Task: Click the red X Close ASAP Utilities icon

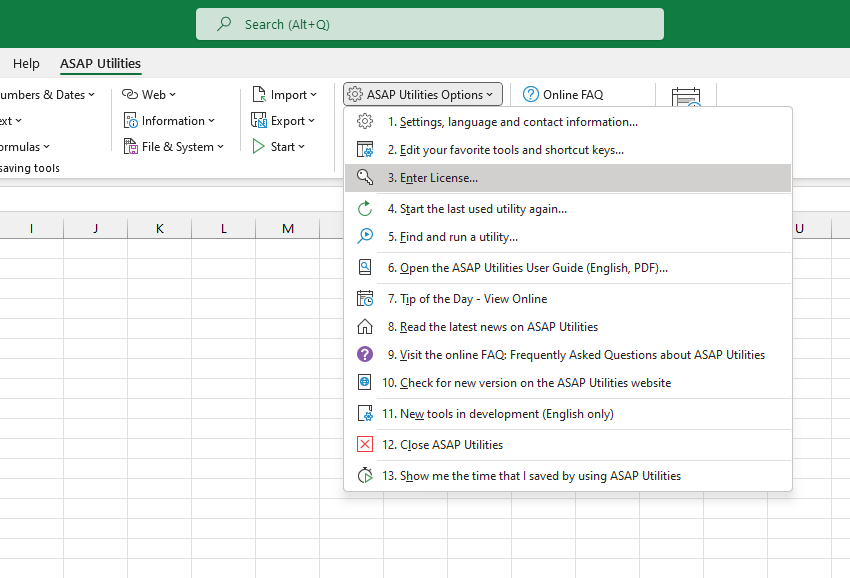Action: pos(365,444)
